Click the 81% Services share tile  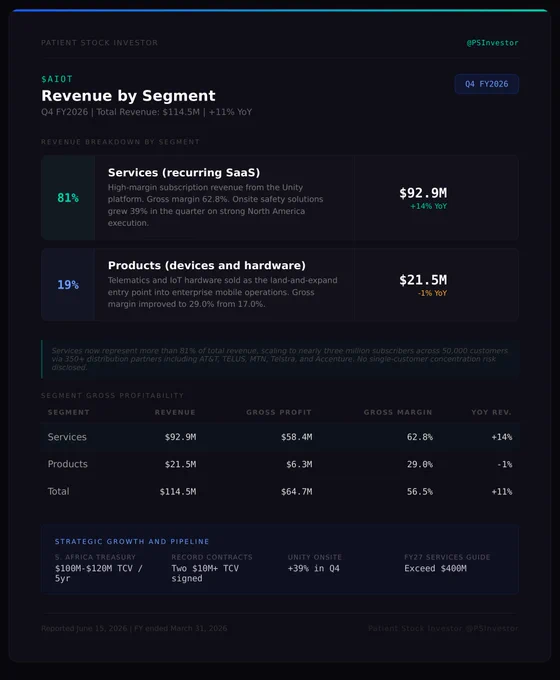coord(68,198)
